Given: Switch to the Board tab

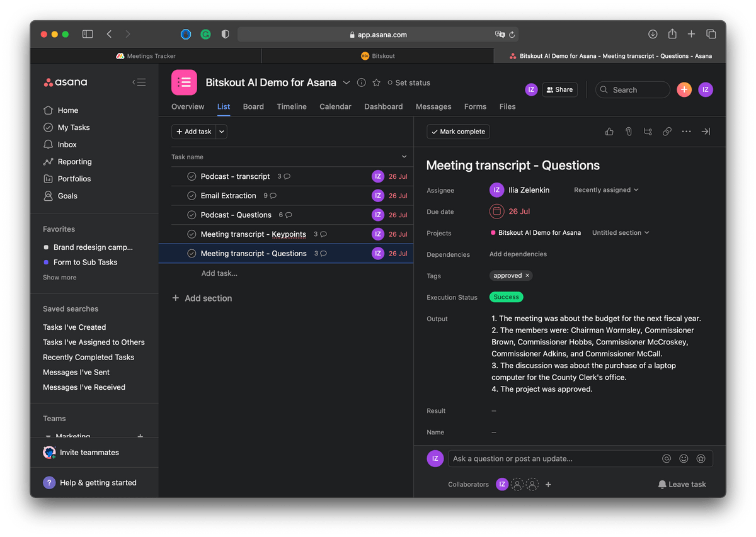Looking at the screenshot, I should pos(253,107).
